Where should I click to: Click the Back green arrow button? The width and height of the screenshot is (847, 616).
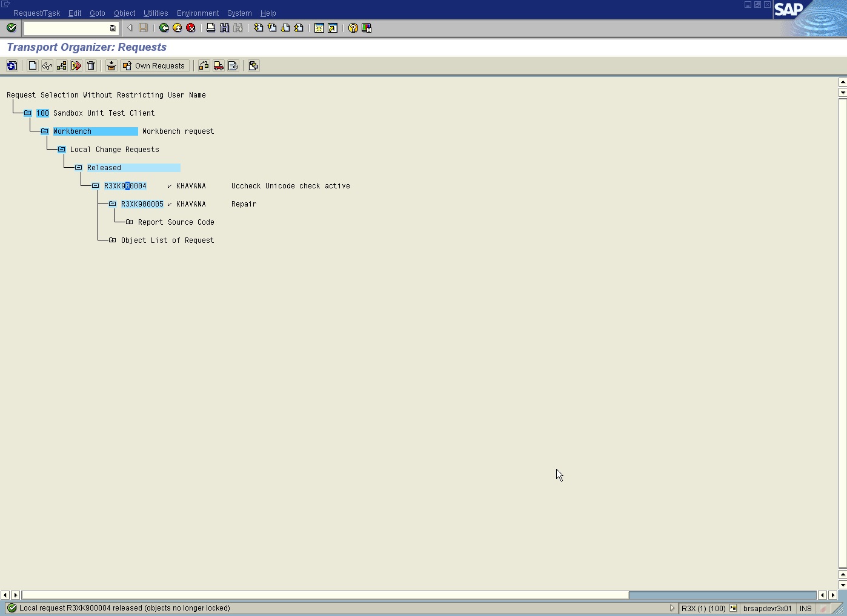pyautogui.click(x=163, y=28)
